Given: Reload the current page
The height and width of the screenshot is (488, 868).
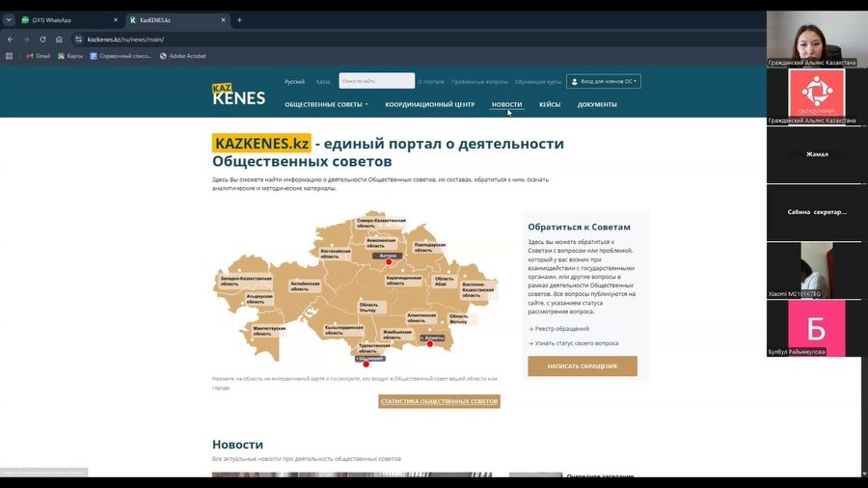Looking at the screenshot, I should click(42, 40).
